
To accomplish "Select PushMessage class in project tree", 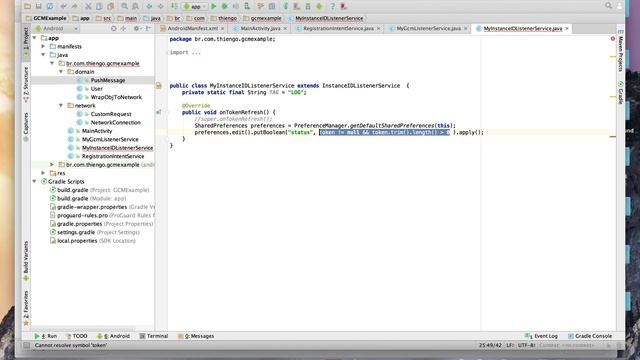I will coord(108,80).
